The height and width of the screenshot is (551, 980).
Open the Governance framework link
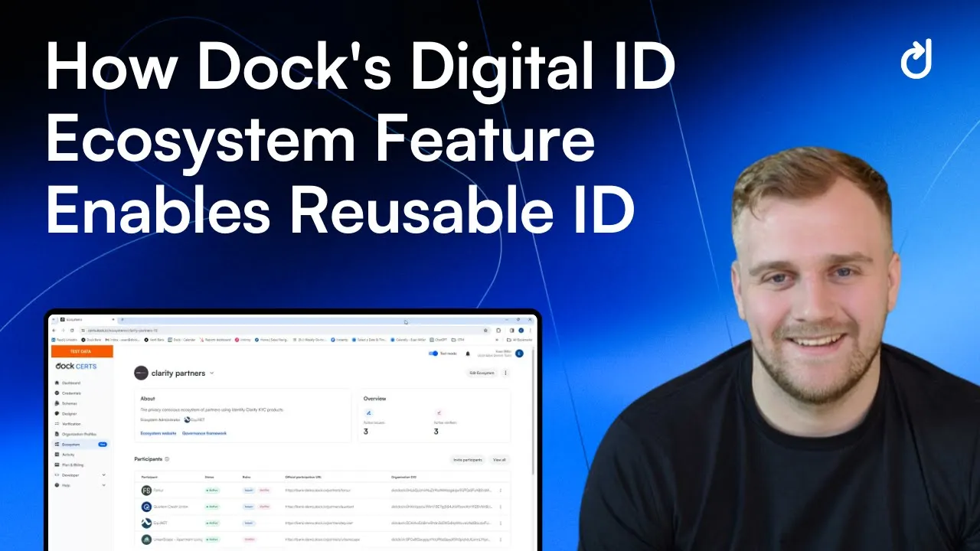click(204, 433)
